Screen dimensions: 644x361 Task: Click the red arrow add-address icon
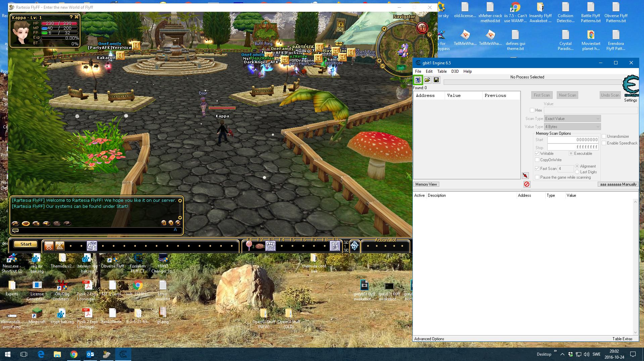coord(525,176)
